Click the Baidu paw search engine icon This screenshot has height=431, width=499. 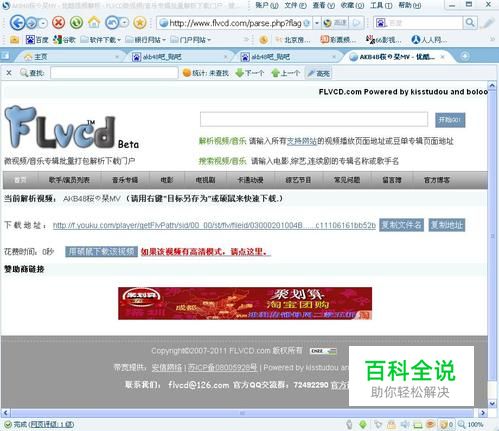381,23
